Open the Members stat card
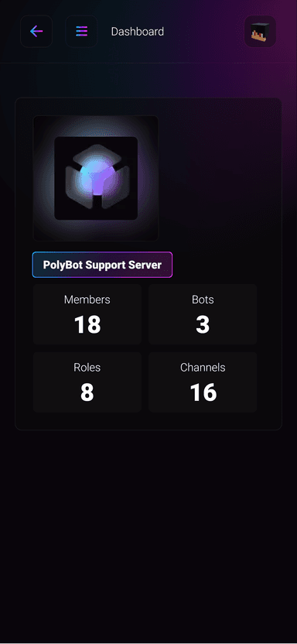The width and height of the screenshot is (297, 644). coord(87,314)
